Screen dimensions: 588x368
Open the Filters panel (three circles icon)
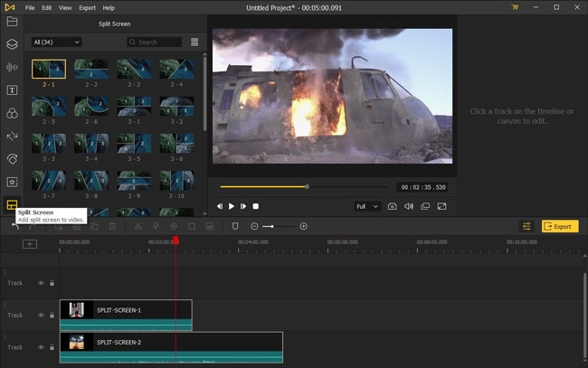pyautogui.click(x=12, y=113)
